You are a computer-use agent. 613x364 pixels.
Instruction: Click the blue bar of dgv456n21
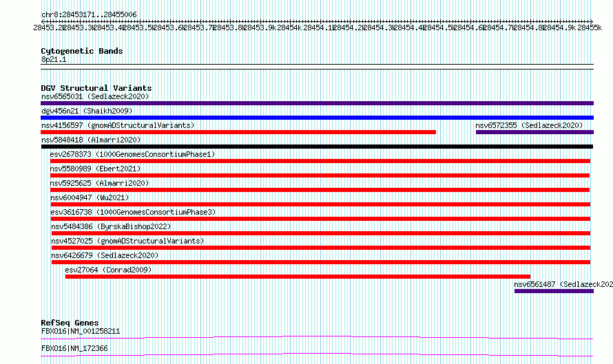(317, 118)
